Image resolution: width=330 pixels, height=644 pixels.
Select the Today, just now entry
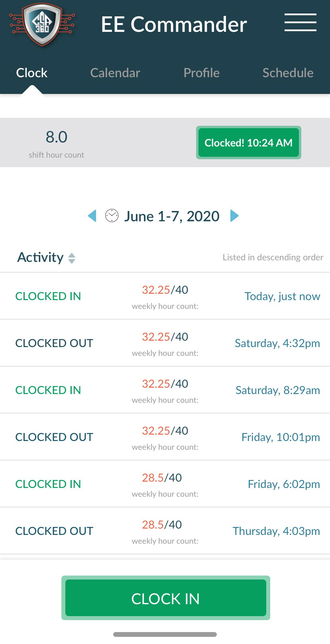coord(165,296)
